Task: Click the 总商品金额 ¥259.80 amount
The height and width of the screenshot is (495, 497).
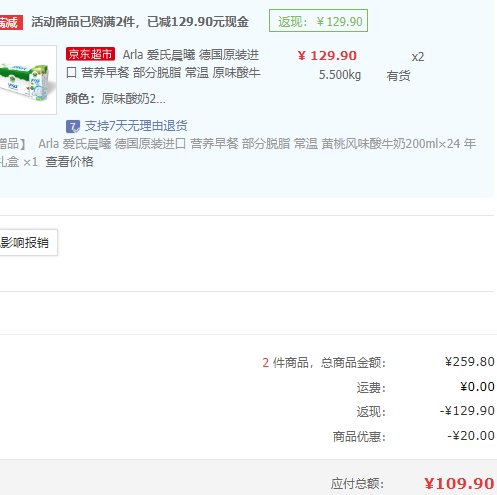Action: click(x=470, y=362)
